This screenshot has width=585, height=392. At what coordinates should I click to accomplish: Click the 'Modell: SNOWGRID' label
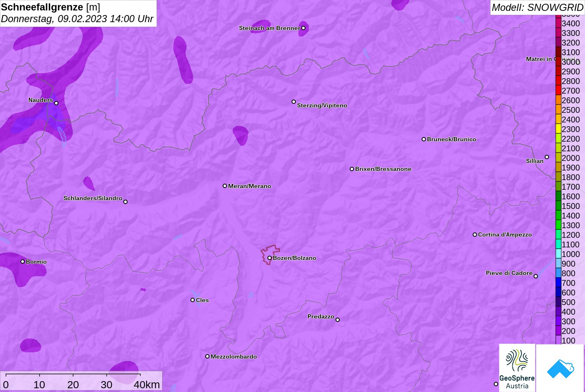pyautogui.click(x=537, y=8)
